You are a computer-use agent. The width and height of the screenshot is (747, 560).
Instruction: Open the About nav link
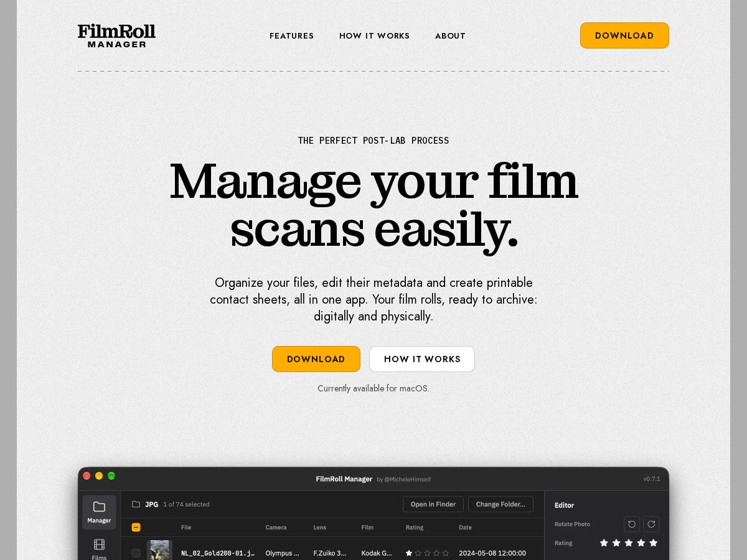point(450,36)
